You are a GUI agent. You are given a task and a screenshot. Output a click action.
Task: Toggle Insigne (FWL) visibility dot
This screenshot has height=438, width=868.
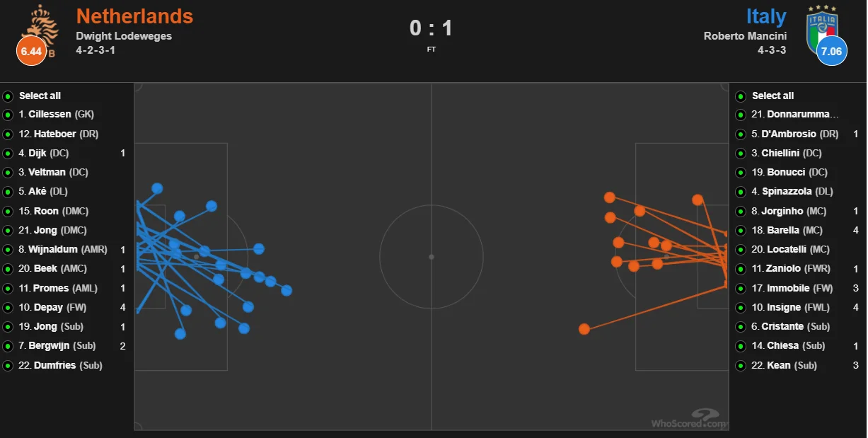pos(741,308)
